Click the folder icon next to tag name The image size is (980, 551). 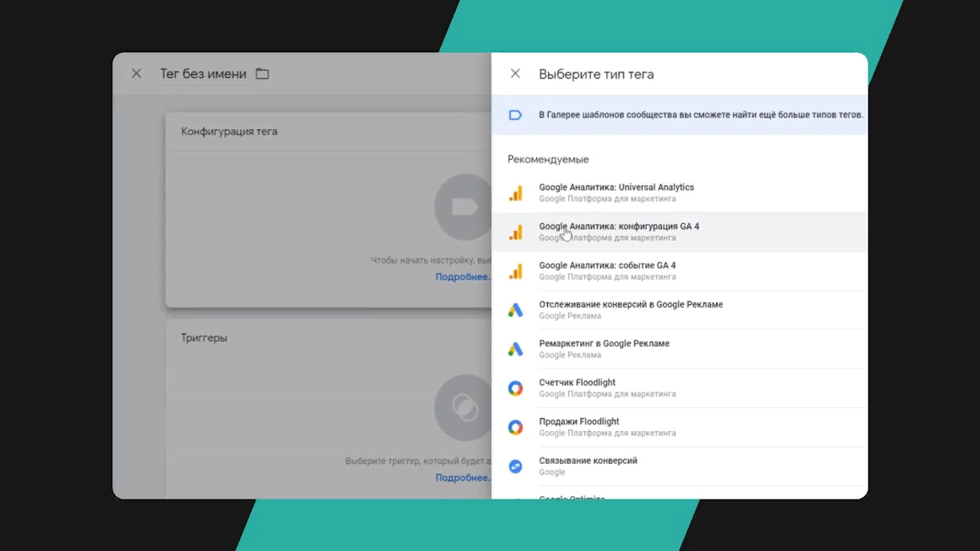click(262, 74)
